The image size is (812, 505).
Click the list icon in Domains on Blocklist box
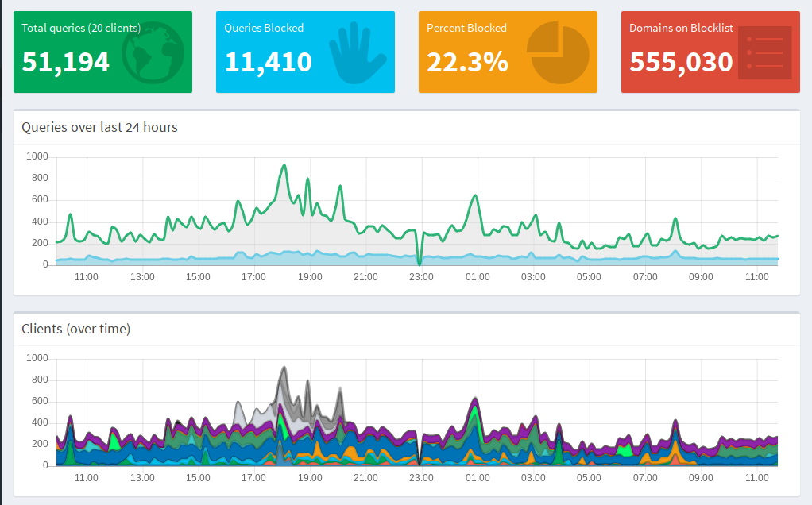pos(764,52)
